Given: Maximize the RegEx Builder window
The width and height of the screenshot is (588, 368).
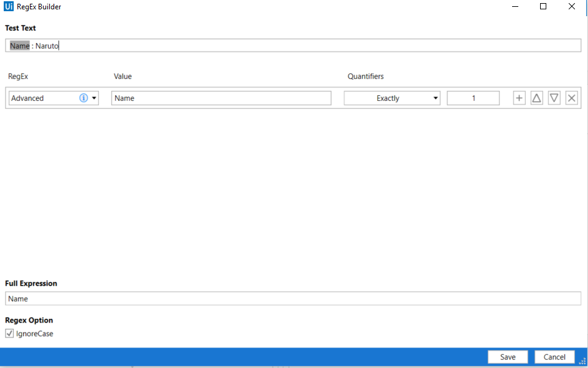Looking at the screenshot, I should [543, 7].
